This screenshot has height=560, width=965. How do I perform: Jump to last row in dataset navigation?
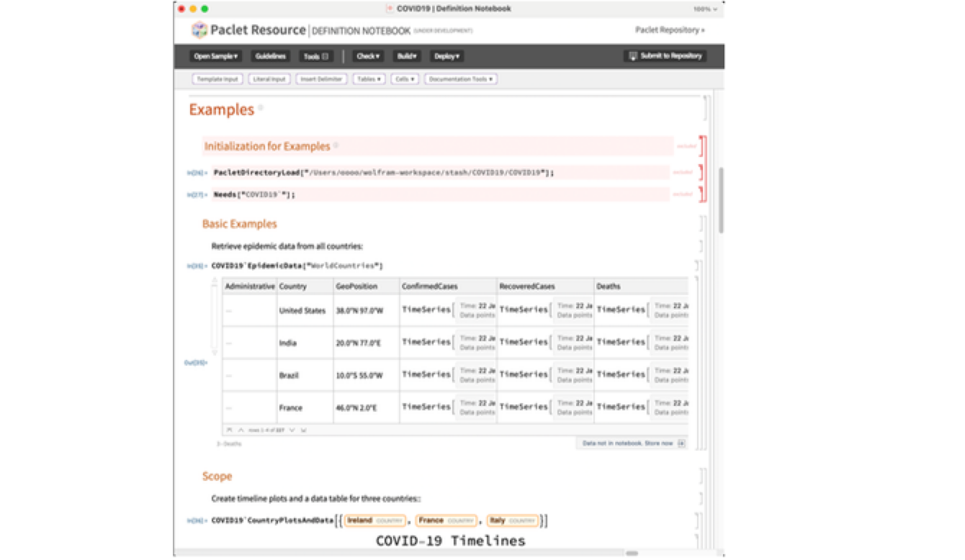point(303,430)
